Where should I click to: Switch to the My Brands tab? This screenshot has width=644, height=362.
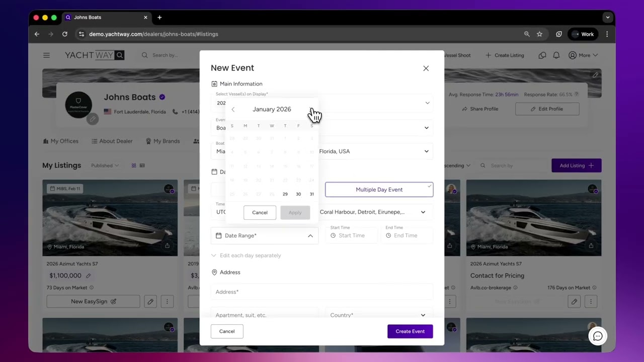pyautogui.click(x=167, y=141)
